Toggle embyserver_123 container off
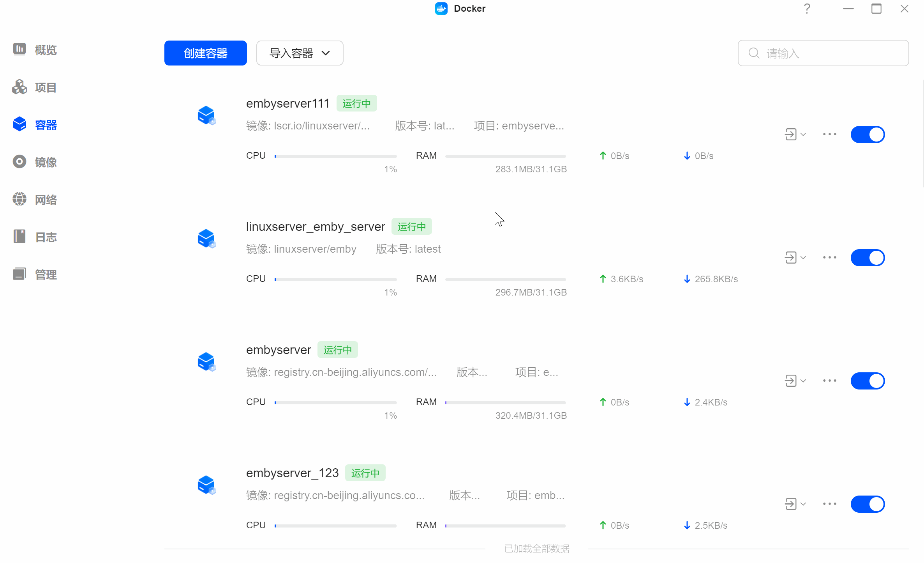The width and height of the screenshot is (924, 563). click(868, 504)
